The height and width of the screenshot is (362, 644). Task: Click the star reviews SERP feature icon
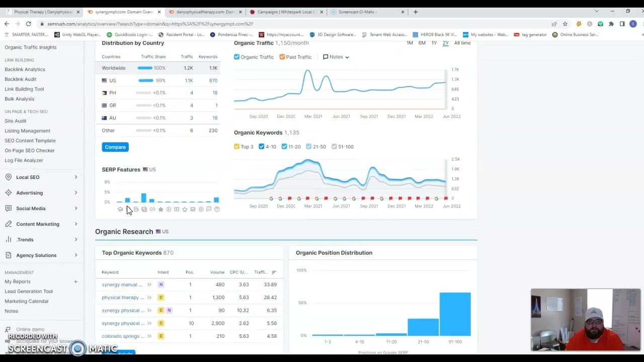(160, 209)
